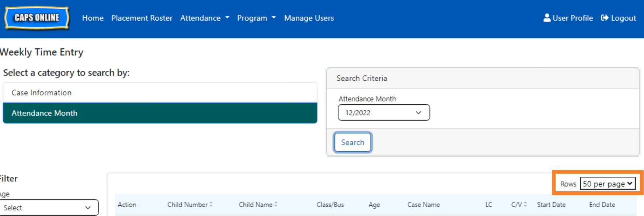Click the CAPS ONLINE logo
Viewport: 644px width, 216px height.
point(37,18)
